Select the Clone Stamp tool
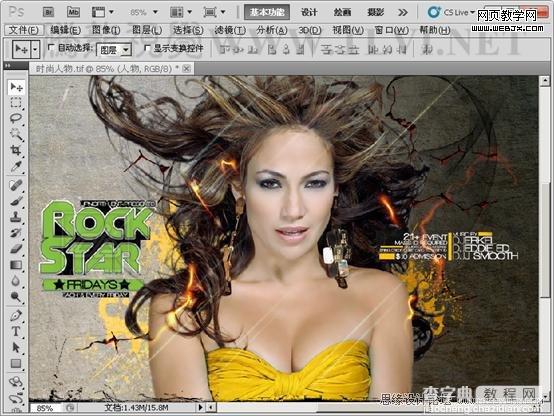The image size is (554, 416). click(x=16, y=217)
